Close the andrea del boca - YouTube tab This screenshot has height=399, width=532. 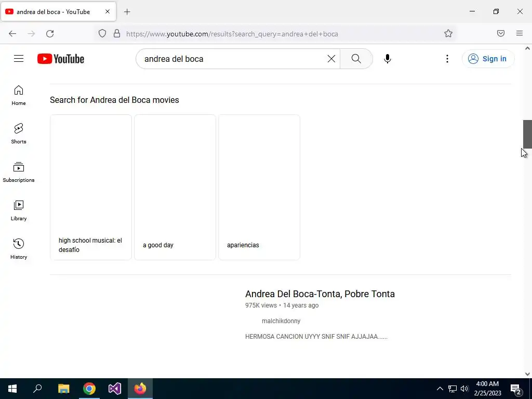108,11
